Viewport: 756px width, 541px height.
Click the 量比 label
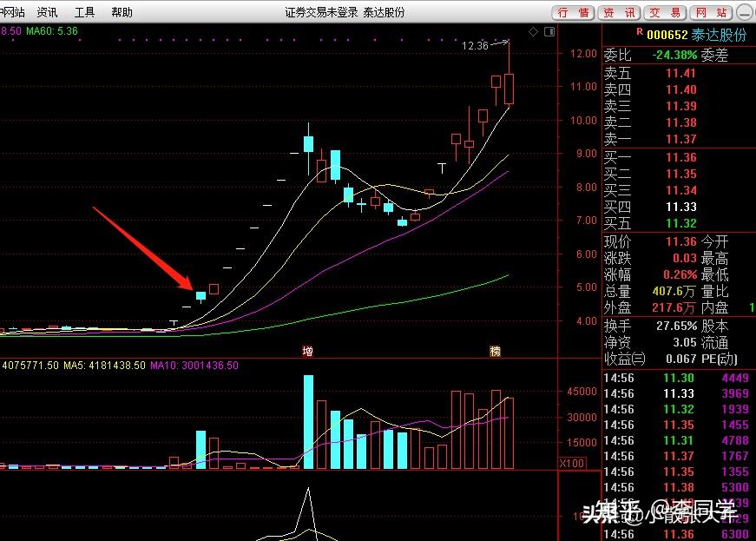point(714,291)
